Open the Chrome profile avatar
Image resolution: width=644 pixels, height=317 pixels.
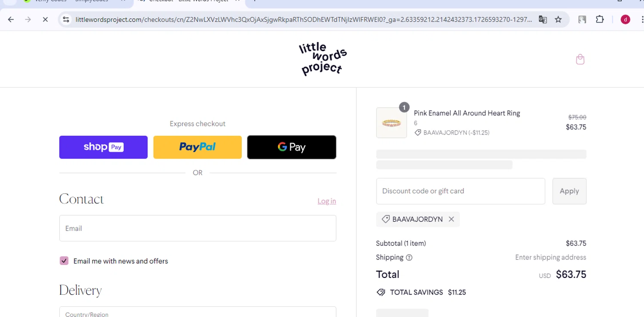tap(625, 19)
